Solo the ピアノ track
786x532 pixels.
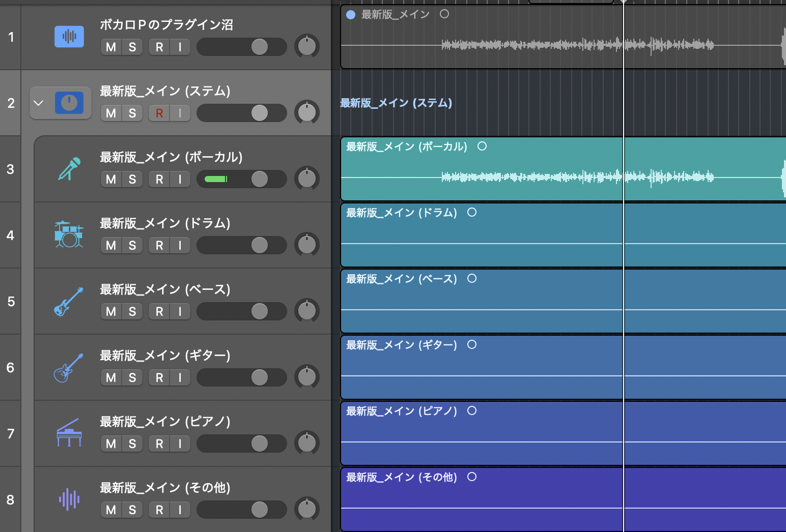click(132, 444)
